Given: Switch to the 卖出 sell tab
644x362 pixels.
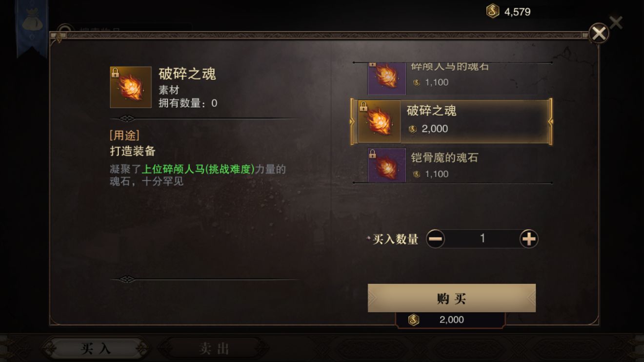Looking at the screenshot, I should tap(214, 348).
